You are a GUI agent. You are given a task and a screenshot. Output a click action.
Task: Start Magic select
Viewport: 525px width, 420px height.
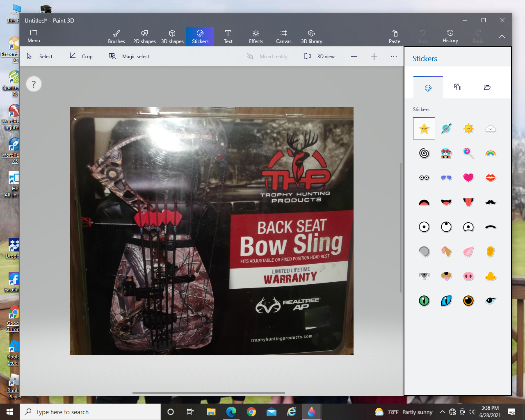coord(129,56)
